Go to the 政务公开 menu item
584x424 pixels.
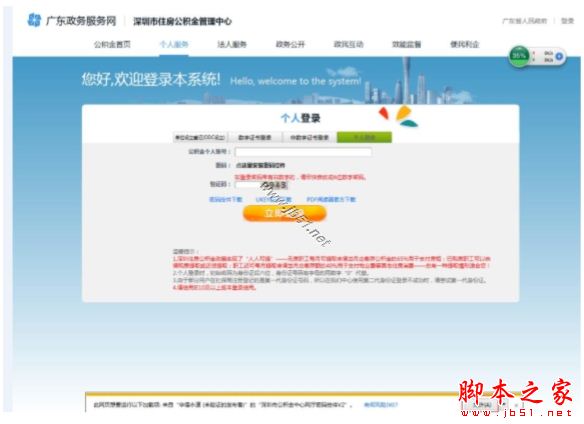click(290, 44)
